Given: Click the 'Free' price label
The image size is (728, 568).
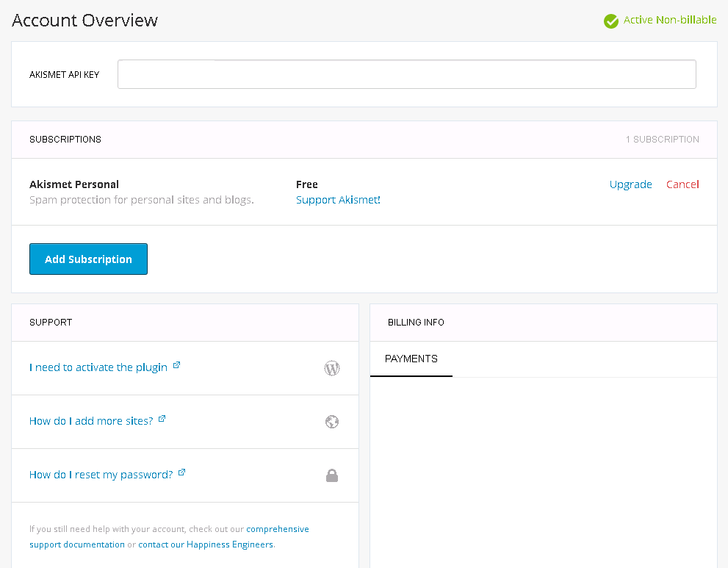Looking at the screenshot, I should pos(307,184).
